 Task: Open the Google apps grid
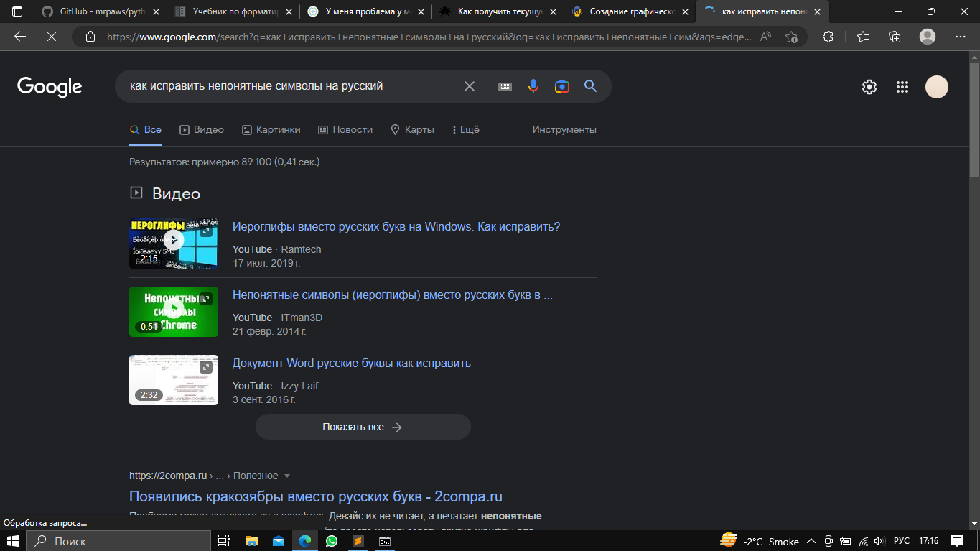[x=902, y=87]
